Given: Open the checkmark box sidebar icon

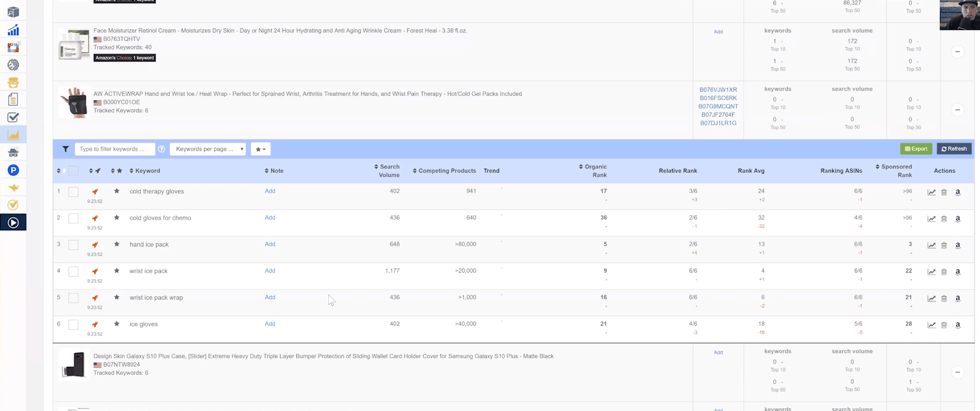Looking at the screenshot, I should tap(13, 117).
